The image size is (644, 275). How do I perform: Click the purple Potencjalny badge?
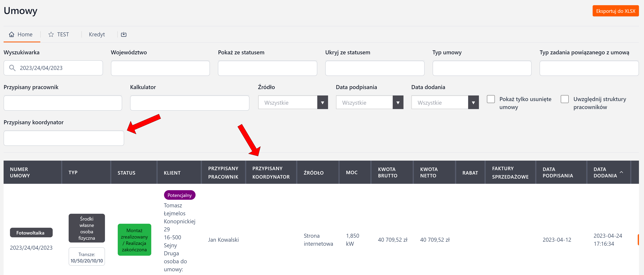click(179, 195)
